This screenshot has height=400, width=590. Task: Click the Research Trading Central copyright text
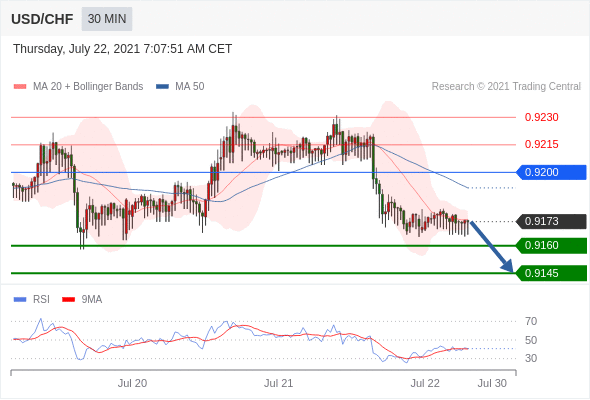pyautogui.click(x=506, y=87)
